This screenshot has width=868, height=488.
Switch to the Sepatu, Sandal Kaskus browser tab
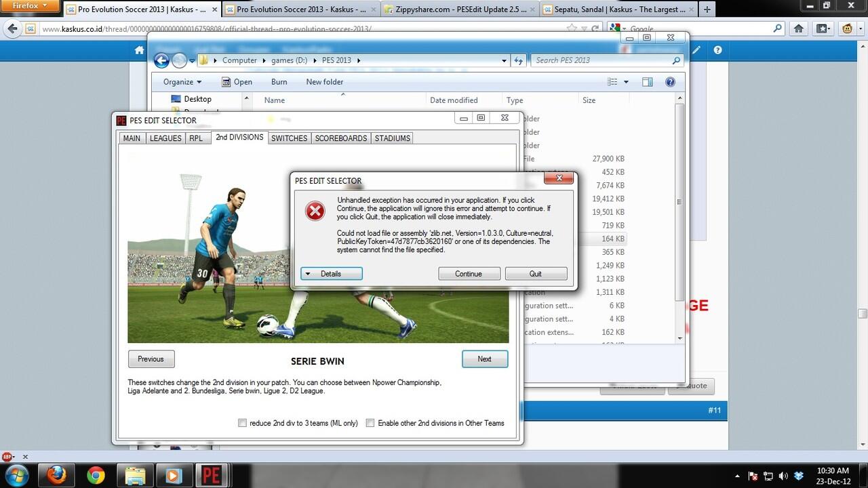tap(618, 9)
